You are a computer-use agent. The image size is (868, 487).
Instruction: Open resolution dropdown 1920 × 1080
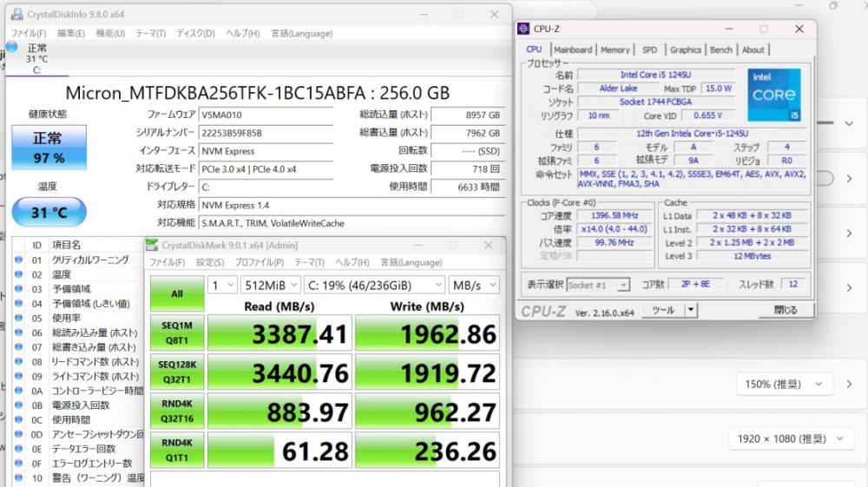[790, 439]
